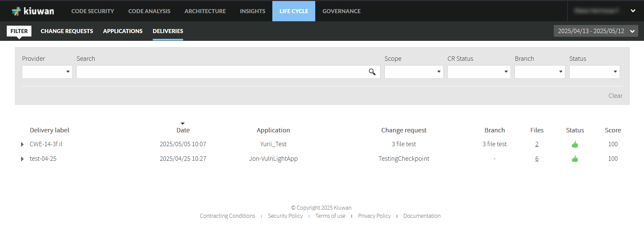Screen dimensions: 644x234
Task: Open the Code Security menu
Action: (93, 11)
